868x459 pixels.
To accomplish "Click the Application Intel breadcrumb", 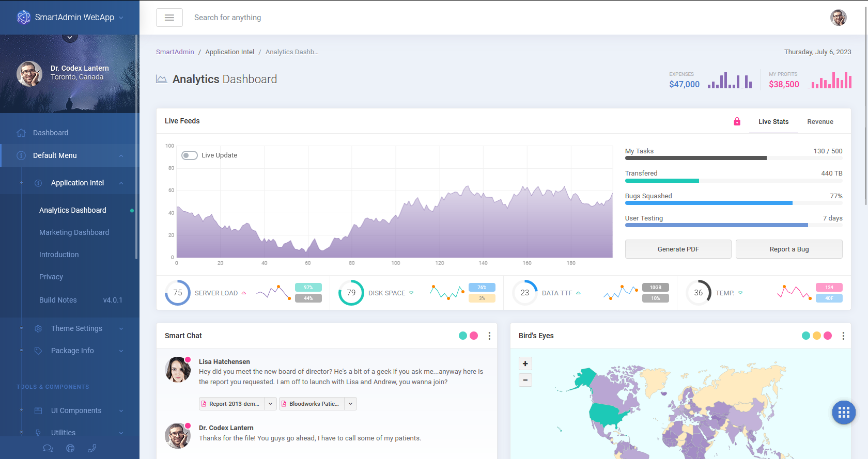I will 229,52.
